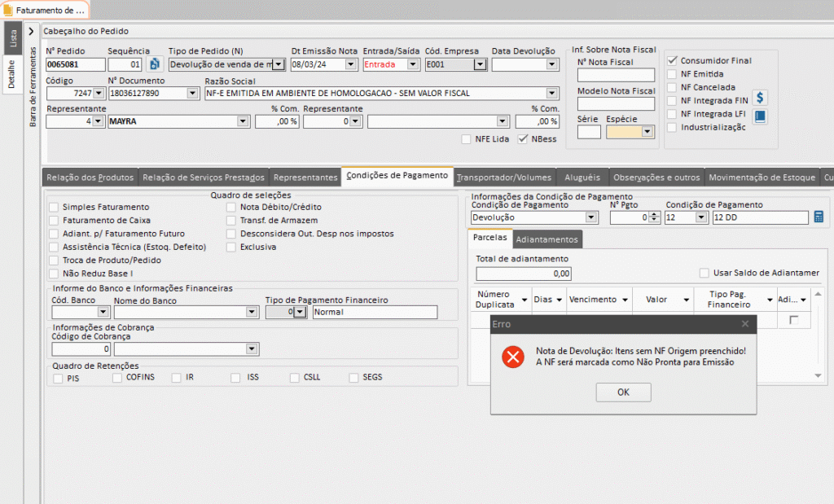Screen dimensions: 834x504
Task: Check the Transf. de Armazem box
Action: point(230,220)
